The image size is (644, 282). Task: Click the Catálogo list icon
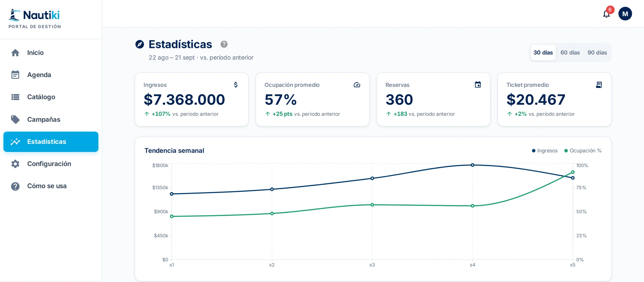coord(15,97)
